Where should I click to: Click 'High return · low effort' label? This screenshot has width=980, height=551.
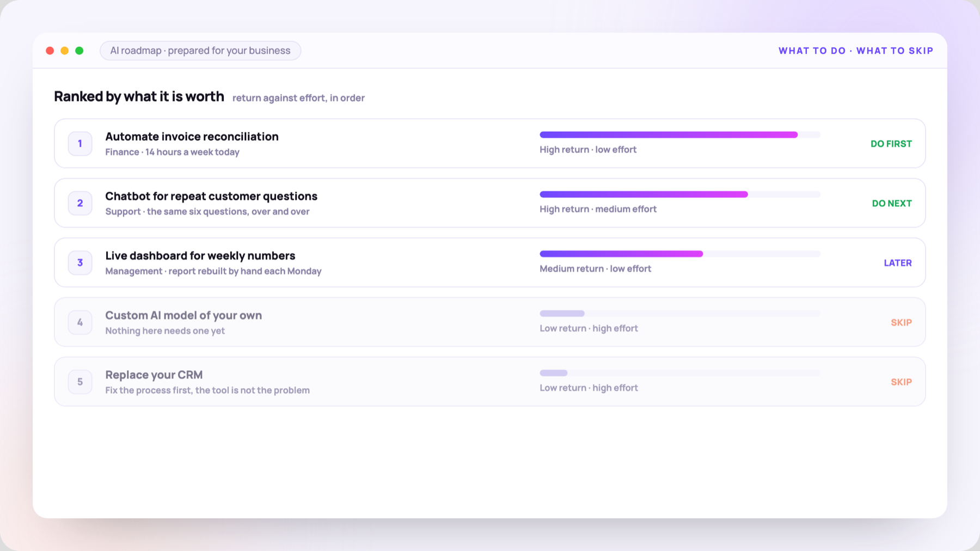pos(588,150)
